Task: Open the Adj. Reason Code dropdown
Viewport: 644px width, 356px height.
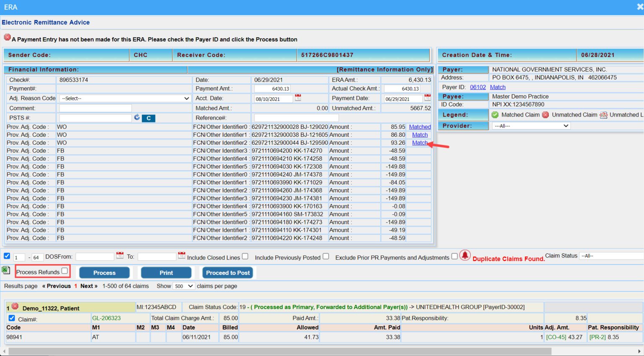Action: point(124,98)
